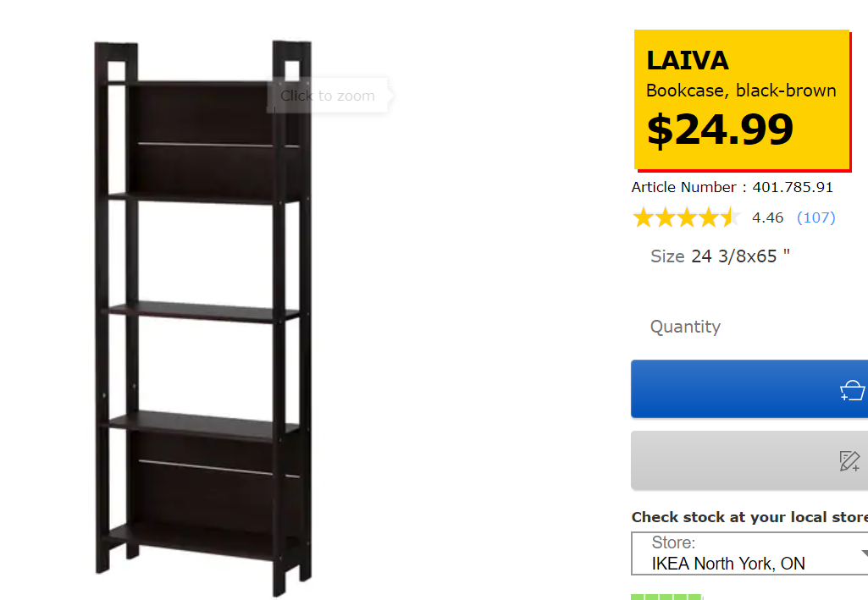Expand the store selector arrow
868x600 pixels.
click(x=864, y=553)
